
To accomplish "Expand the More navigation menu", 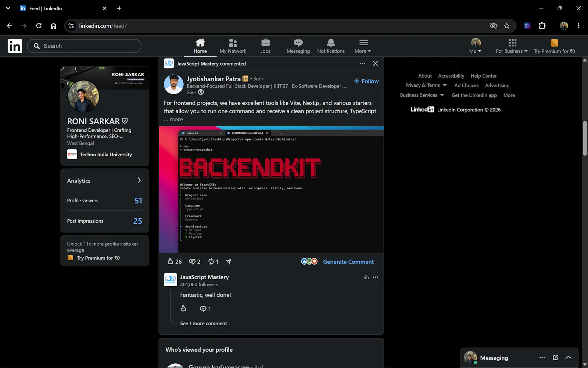I will pos(363,46).
